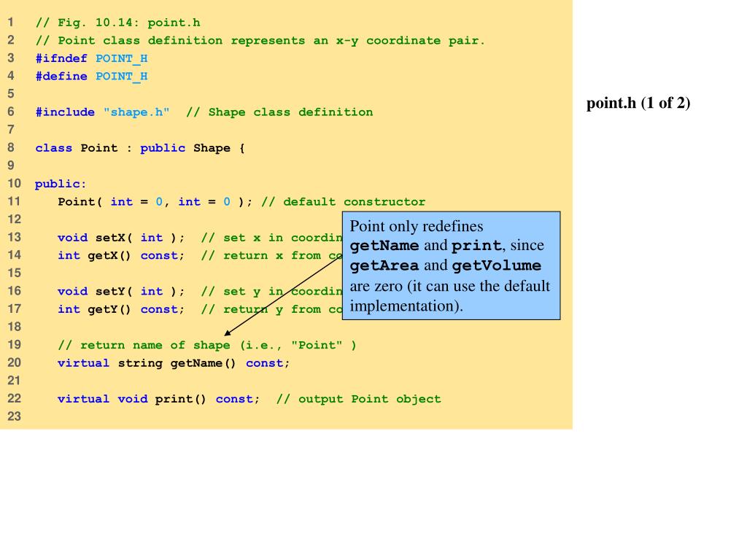747x560 pixels.
Task: Click the '#define POINT_H' line
Action: point(91,76)
